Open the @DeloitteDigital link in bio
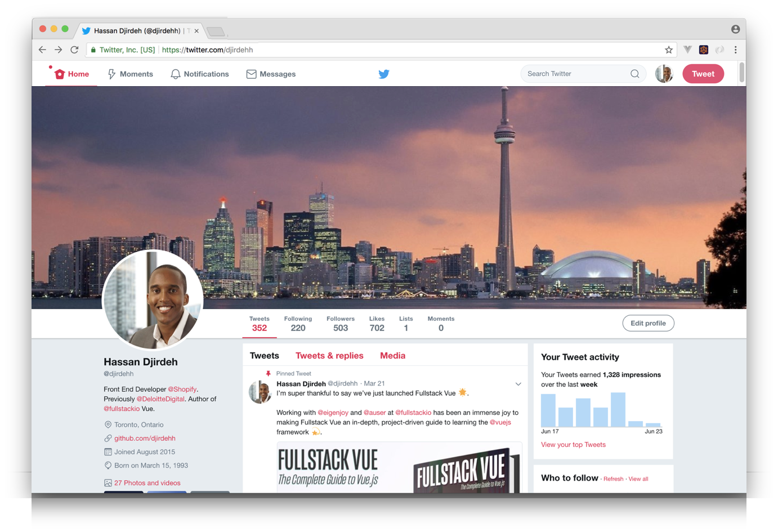Screen dimensions: 778x532 click(x=160, y=399)
